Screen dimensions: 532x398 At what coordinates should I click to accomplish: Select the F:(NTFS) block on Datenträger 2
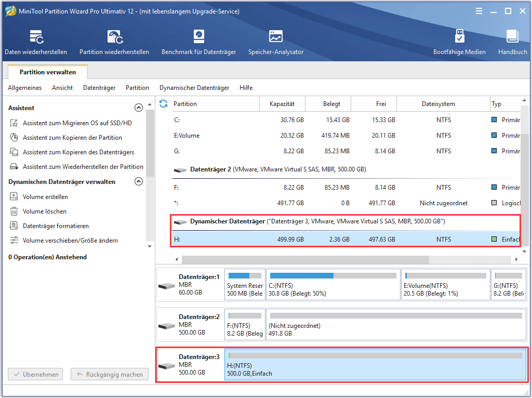(245, 324)
